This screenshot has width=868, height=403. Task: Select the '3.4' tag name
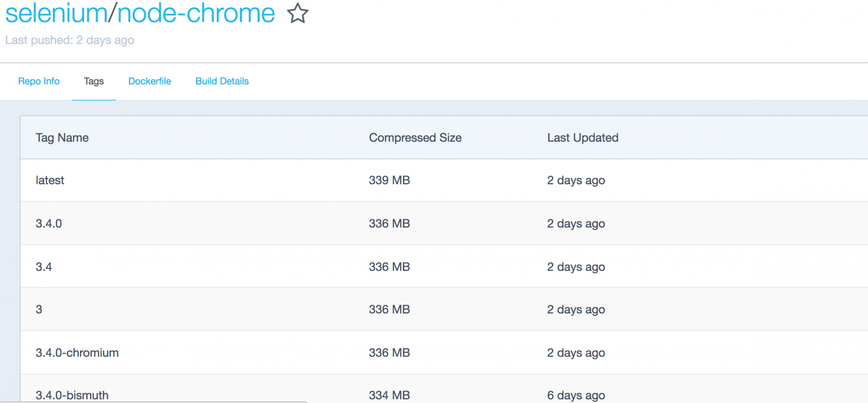[x=44, y=267]
